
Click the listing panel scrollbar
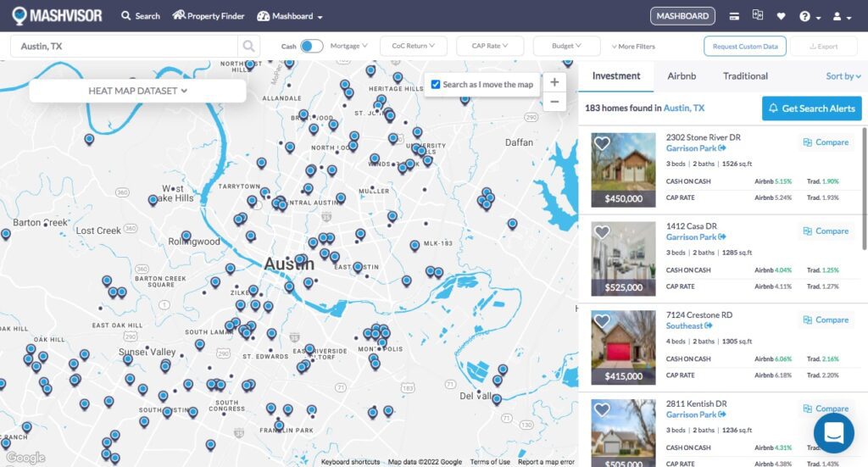(x=865, y=188)
